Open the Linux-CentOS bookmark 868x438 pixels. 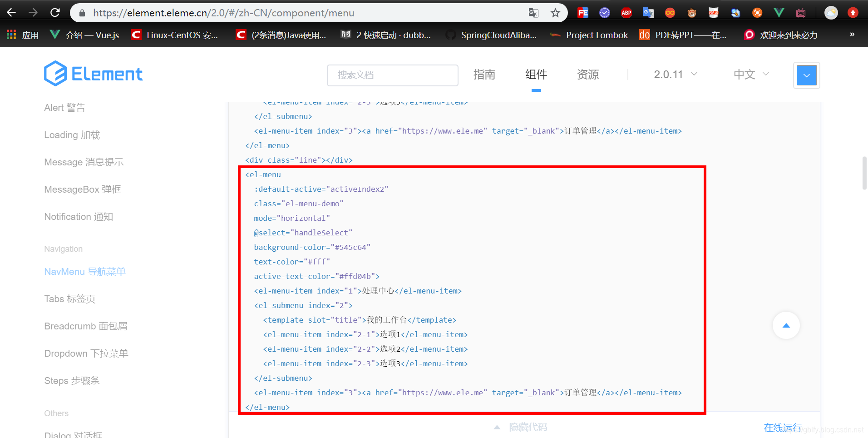[x=175, y=35]
